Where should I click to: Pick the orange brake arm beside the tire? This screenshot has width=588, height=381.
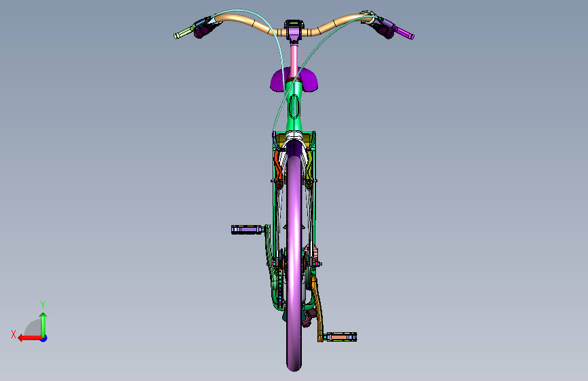pos(278,169)
